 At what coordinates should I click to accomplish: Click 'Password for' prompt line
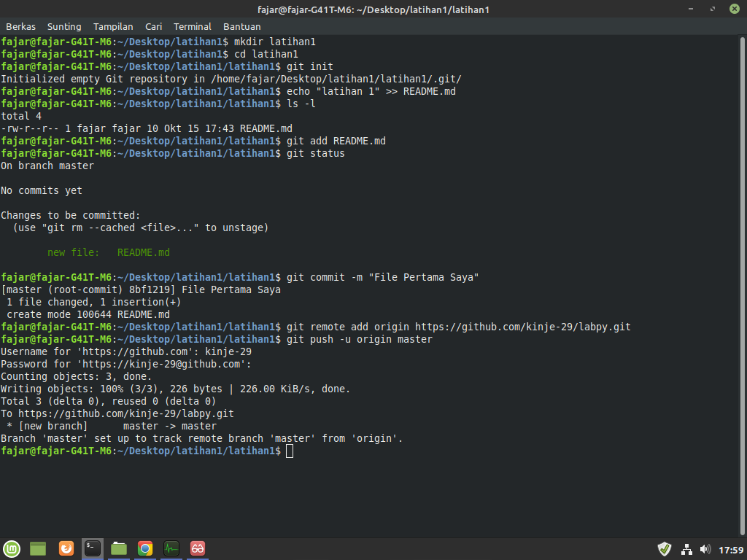(125, 365)
